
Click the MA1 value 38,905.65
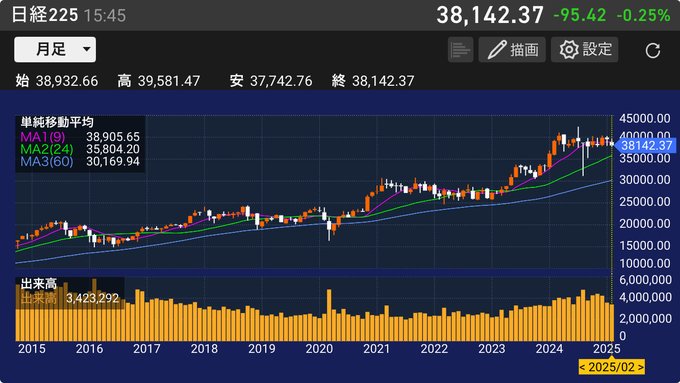(x=113, y=137)
